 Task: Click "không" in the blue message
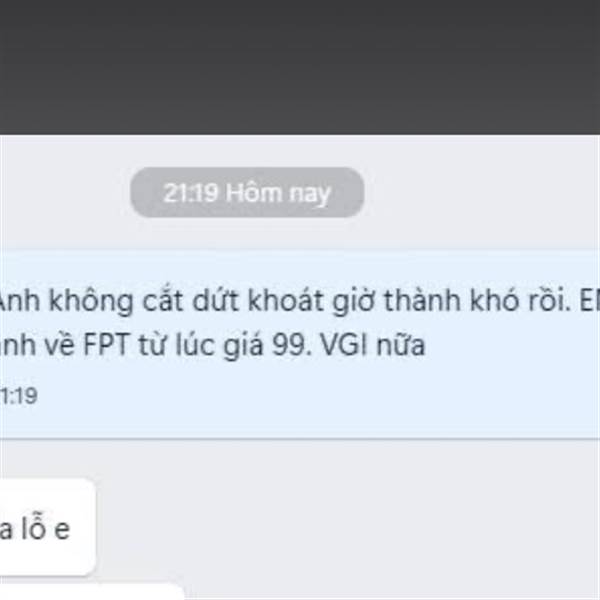pyautogui.click(x=91, y=302)
